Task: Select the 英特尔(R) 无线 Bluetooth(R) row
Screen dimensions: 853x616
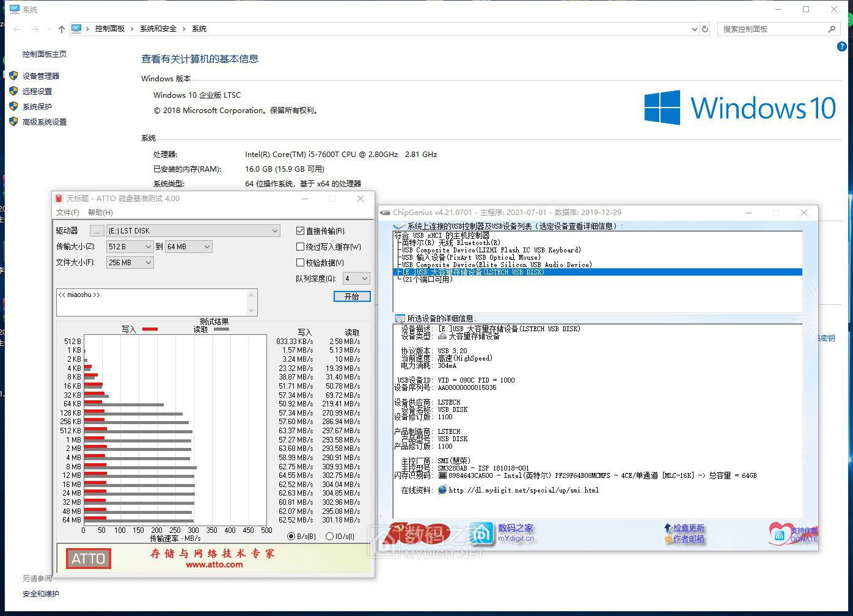Action: [451, 243]
